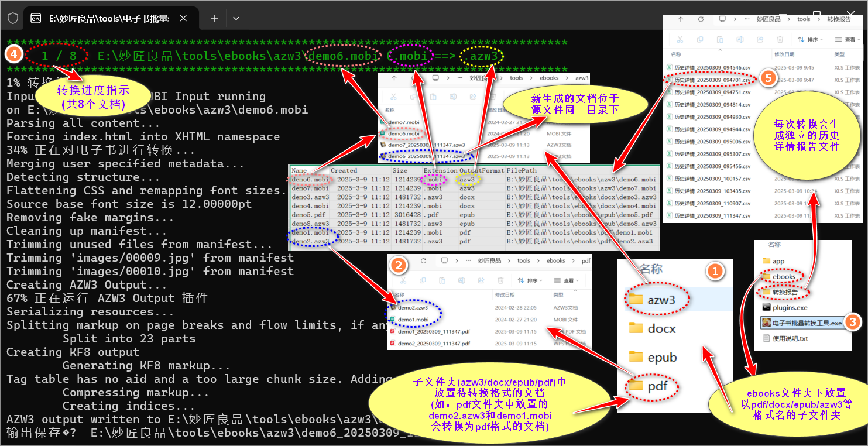
Task: Click the cut scissors icon in 转换报告 window
Action: tap(680, 39)
